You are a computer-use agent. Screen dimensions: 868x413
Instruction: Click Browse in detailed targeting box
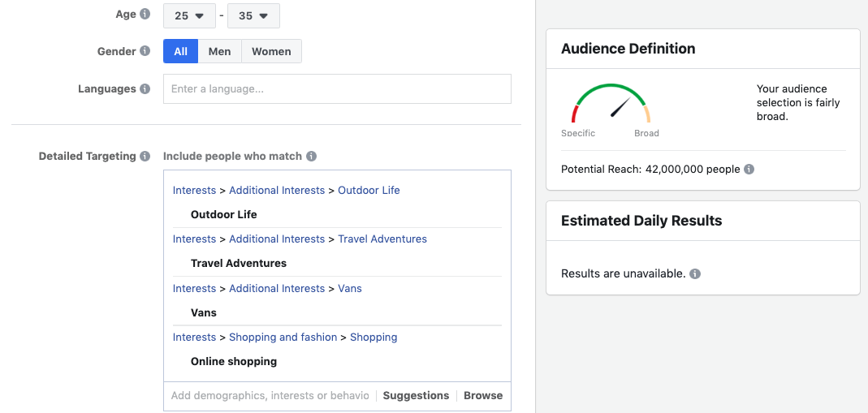(x=483, y=396)
